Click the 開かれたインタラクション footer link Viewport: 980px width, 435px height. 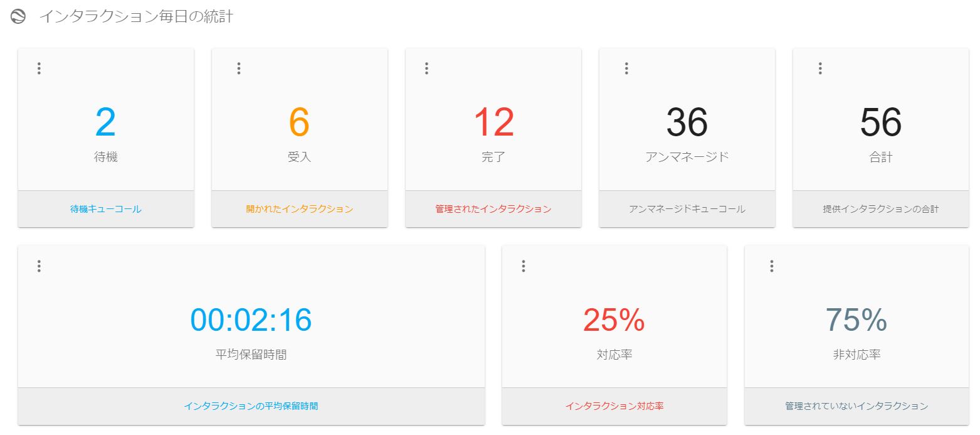click(x=300, y=209)
